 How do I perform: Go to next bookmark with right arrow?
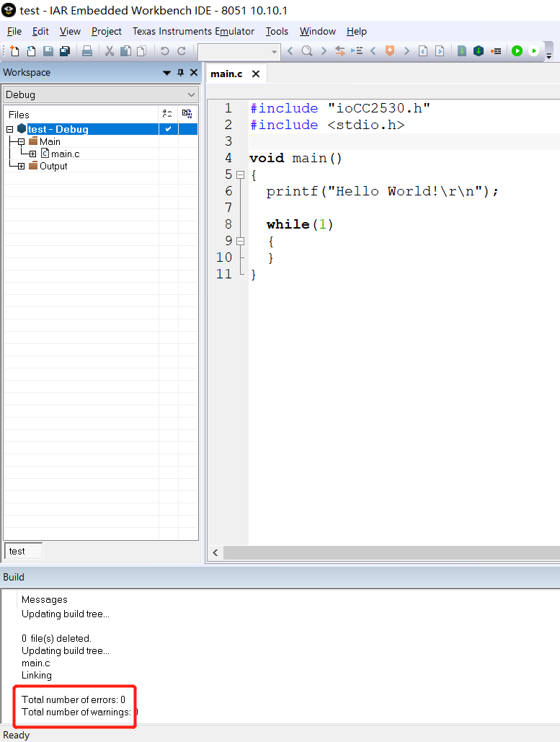[x=406, y=50]
